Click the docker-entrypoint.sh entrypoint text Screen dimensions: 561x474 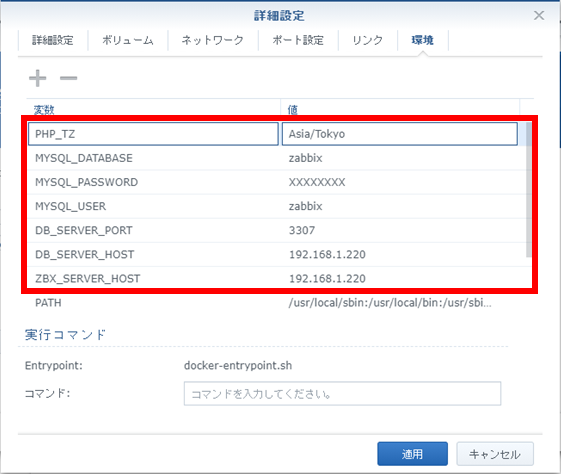238,365
